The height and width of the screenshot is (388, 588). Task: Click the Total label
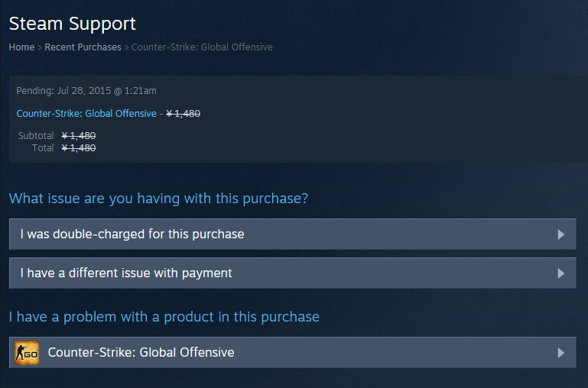pyautogui.click(x=43, y=148)
